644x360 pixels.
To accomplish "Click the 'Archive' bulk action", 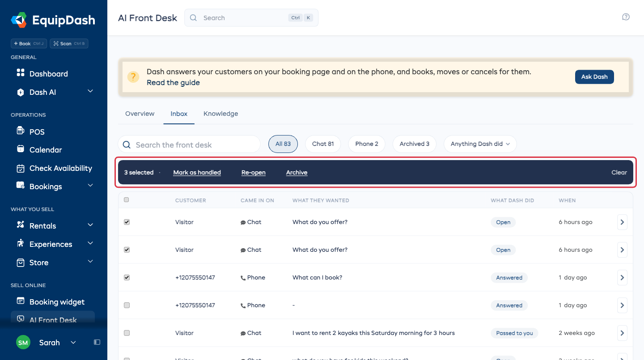I will click(x=297, y=173).
